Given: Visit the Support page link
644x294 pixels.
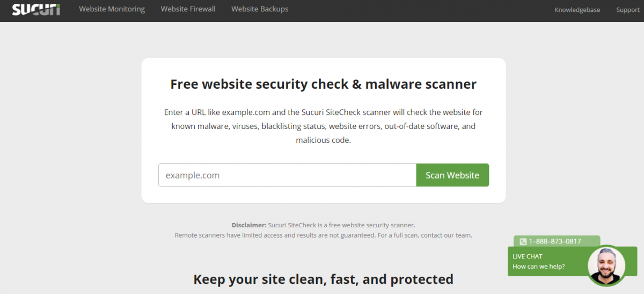Looking at the screenshot, I should 627,10.
